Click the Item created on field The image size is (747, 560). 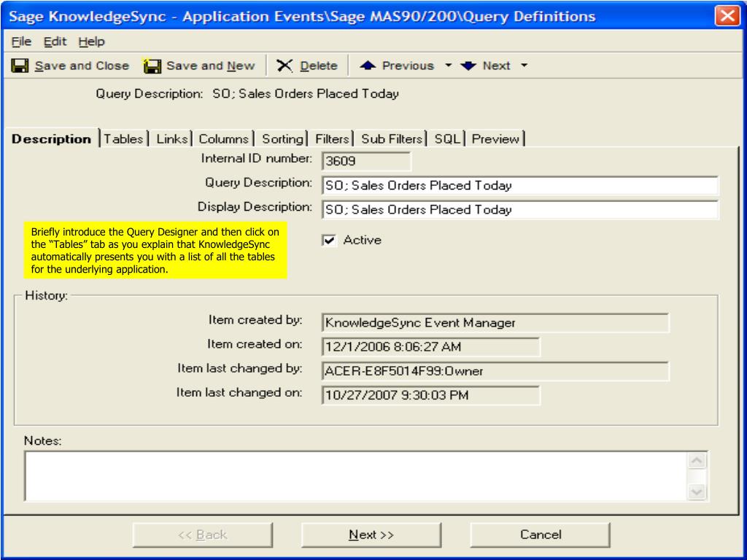pos(431,346)
